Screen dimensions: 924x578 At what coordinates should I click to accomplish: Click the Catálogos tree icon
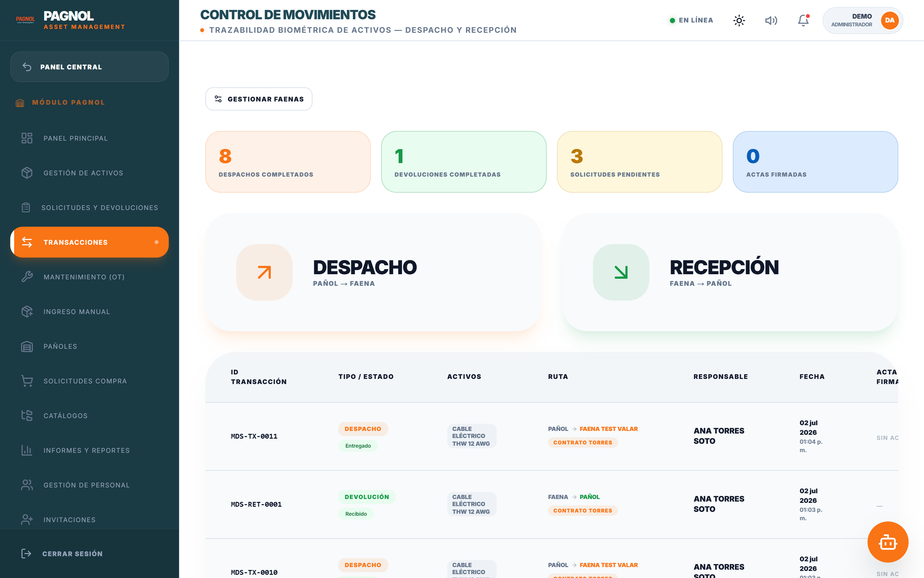pos(27,416)
